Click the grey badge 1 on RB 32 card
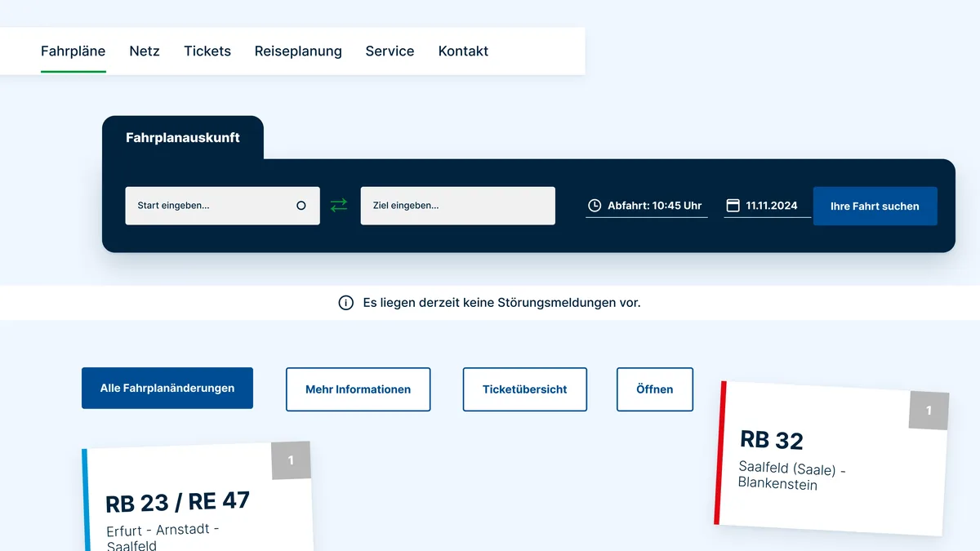980x551 pixels. (929, 411)
